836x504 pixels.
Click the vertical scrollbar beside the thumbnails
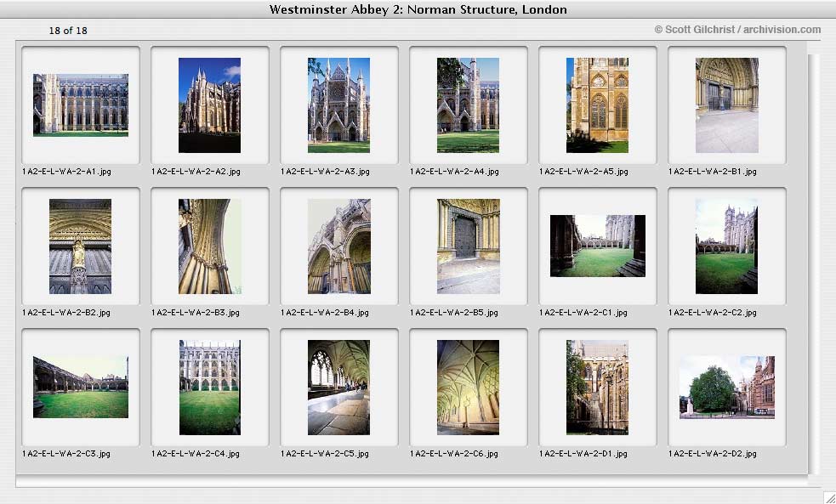point(814,263)
